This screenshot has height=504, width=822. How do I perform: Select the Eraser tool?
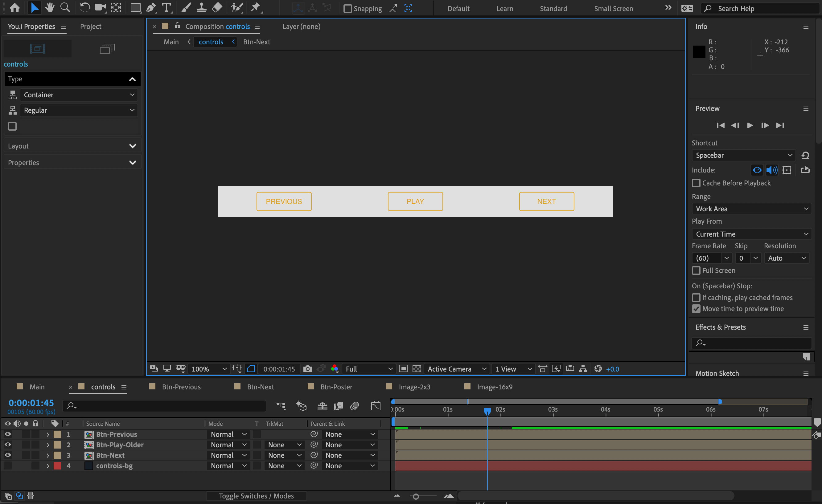pos(217,8)
